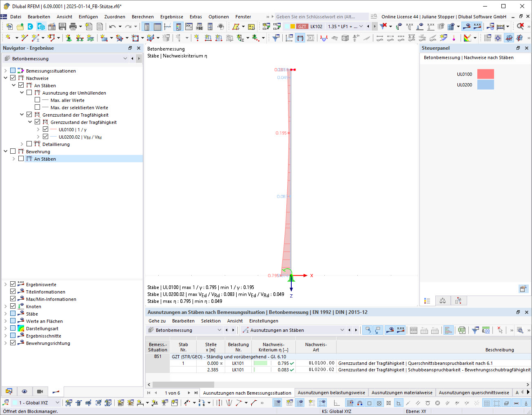Open the Betonbemessung dropdown in Navigator

[x=125, y=59]
